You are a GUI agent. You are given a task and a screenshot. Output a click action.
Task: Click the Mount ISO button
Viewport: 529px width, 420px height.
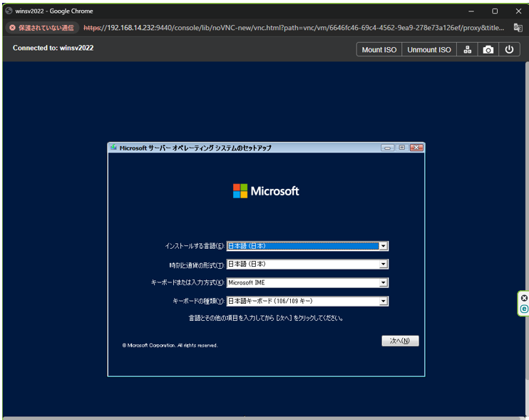pos(379,50)
